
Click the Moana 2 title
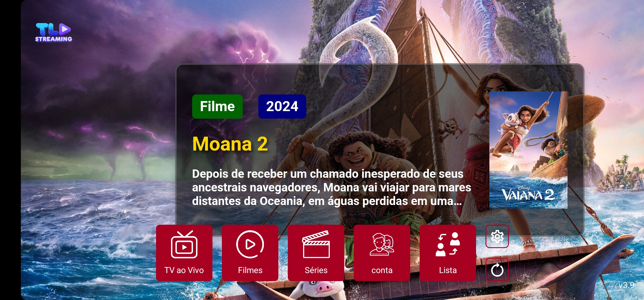(230, 144)
